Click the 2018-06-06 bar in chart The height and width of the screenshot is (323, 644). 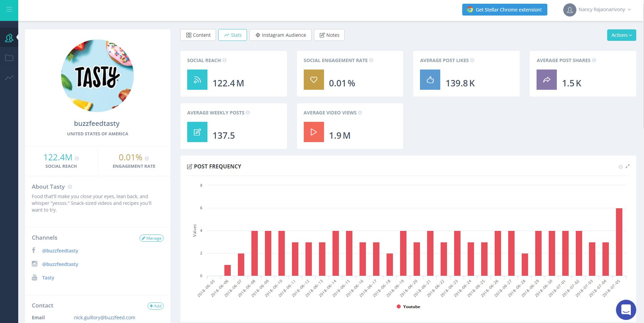227,270
